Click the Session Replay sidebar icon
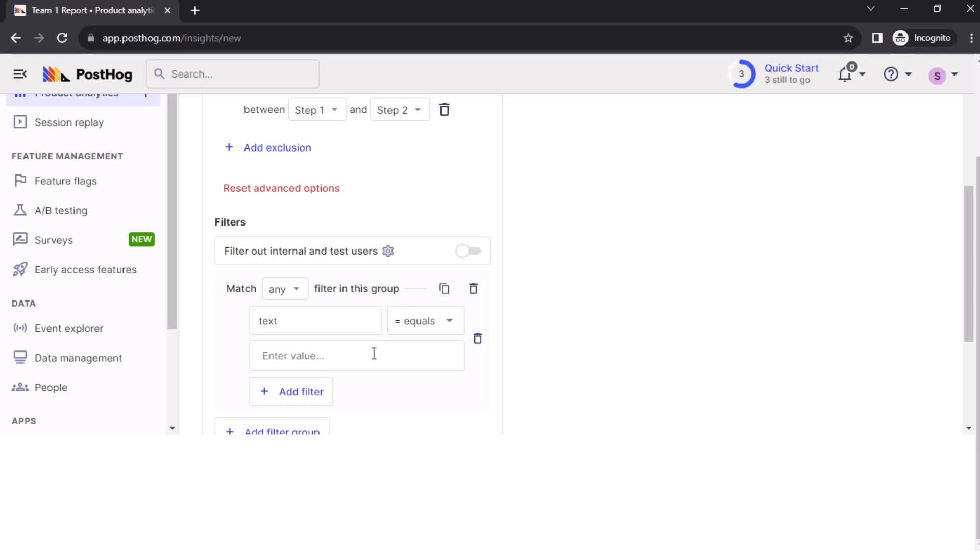Image resolution: width=980 pixels, height=551 pixels. pos(20,122)
